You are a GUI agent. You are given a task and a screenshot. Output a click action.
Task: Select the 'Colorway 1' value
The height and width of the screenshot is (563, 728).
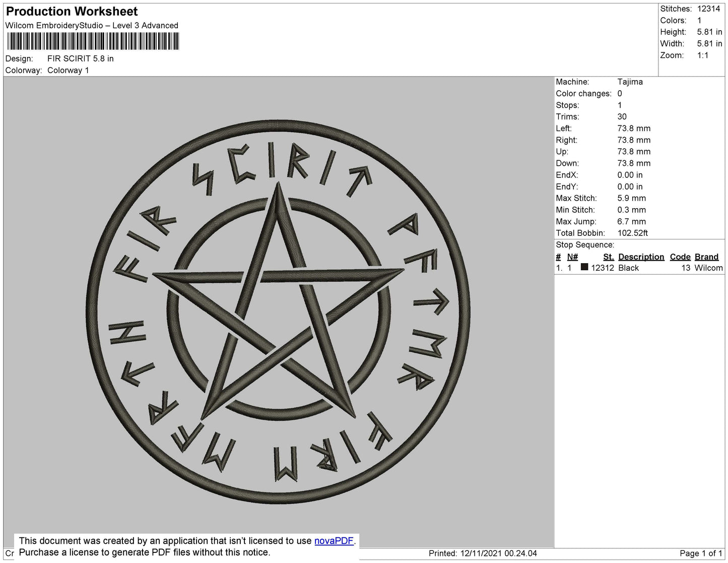pyautogui.click(x=68, y=70)
